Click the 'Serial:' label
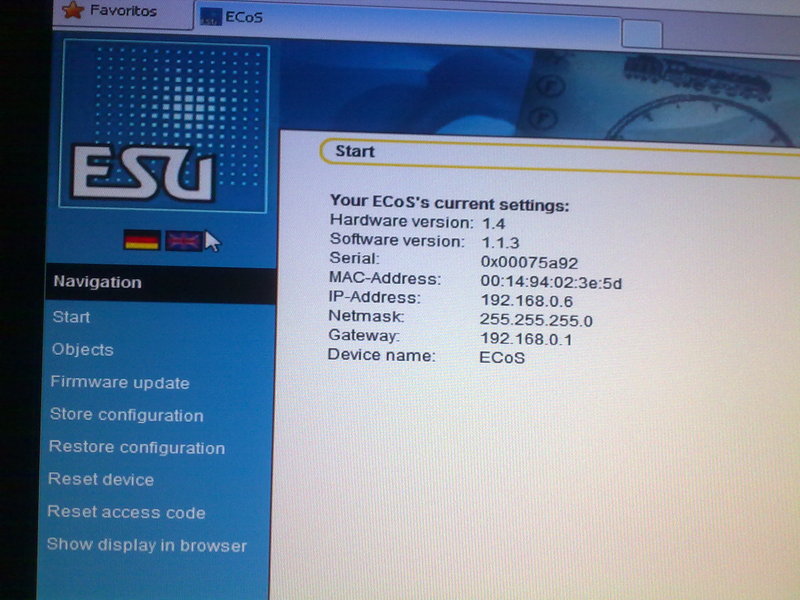This screenshot has width=800, height=600. point(355,258)
